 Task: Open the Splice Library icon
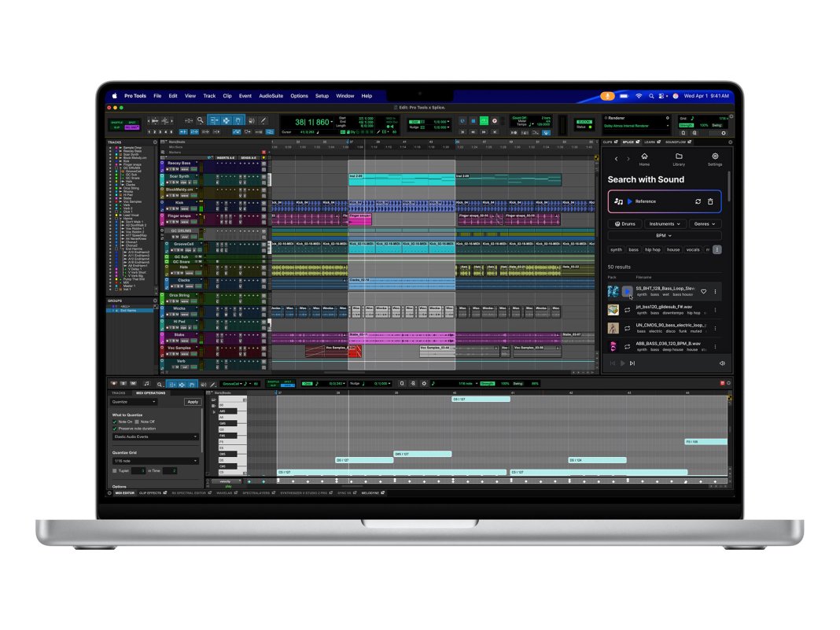(678, 157)
